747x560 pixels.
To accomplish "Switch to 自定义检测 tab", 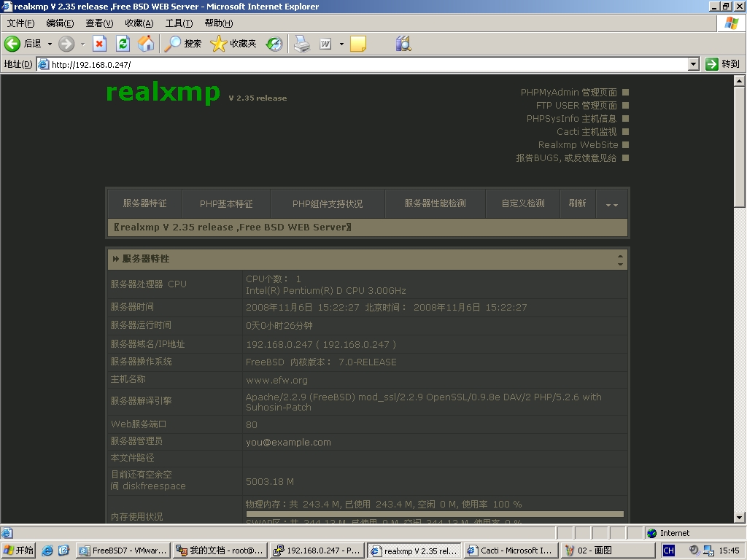I will 522,203.
